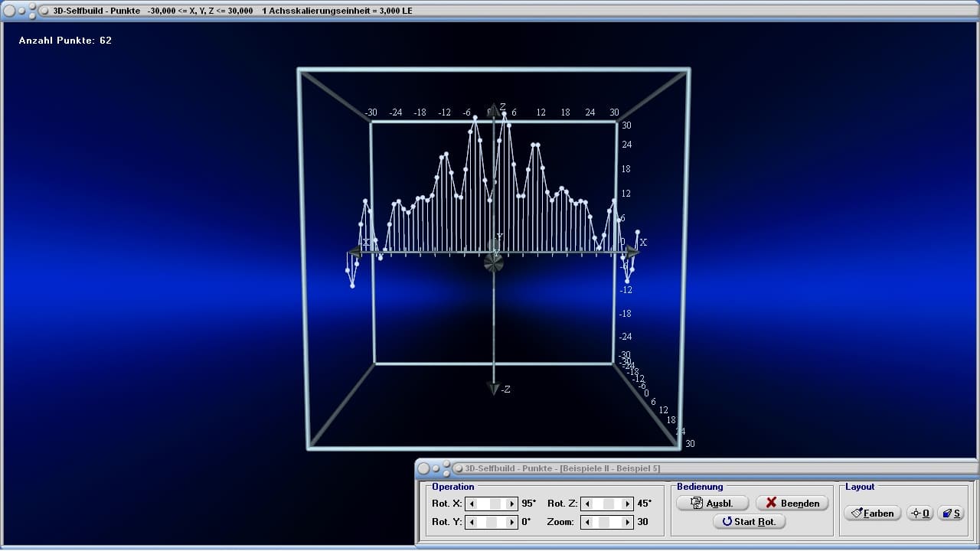This screenshot has height=551, width=980.
Task: Click the "Anzahl Punkte: 62" text
Action: click(65, 41)
